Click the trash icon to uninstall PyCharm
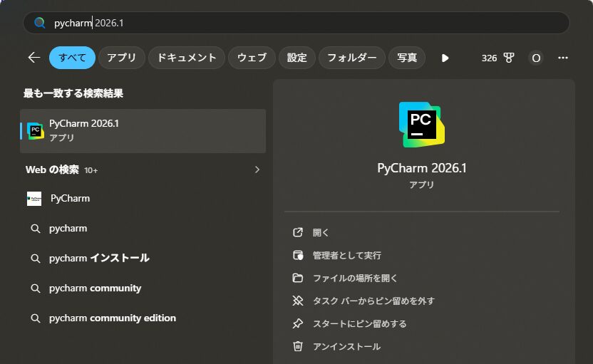The height and width of the screenshot is (364, 593). point(298,346)
